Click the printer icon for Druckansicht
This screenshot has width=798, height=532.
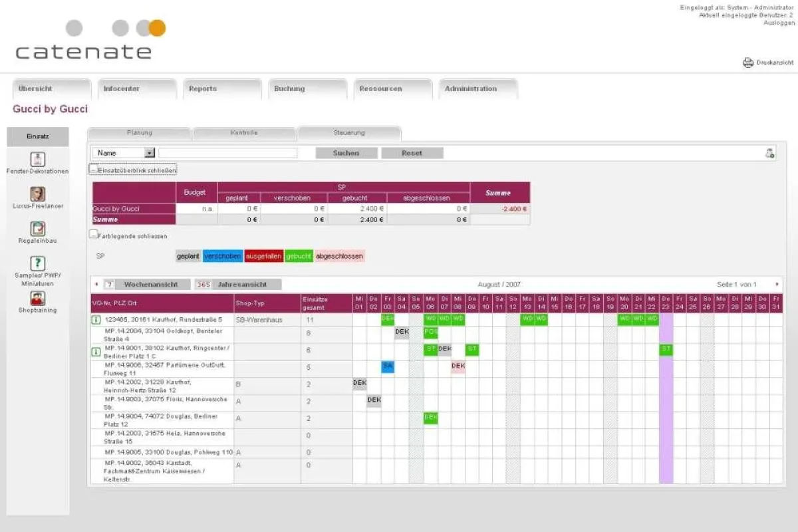747,63
